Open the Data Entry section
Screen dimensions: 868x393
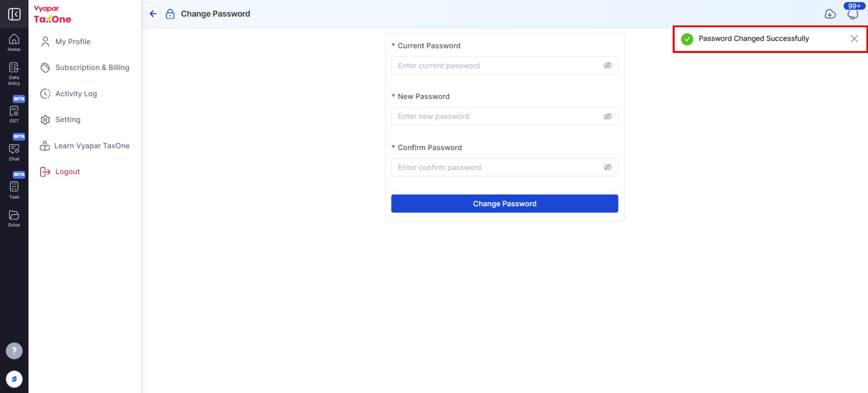coord(14,74)
